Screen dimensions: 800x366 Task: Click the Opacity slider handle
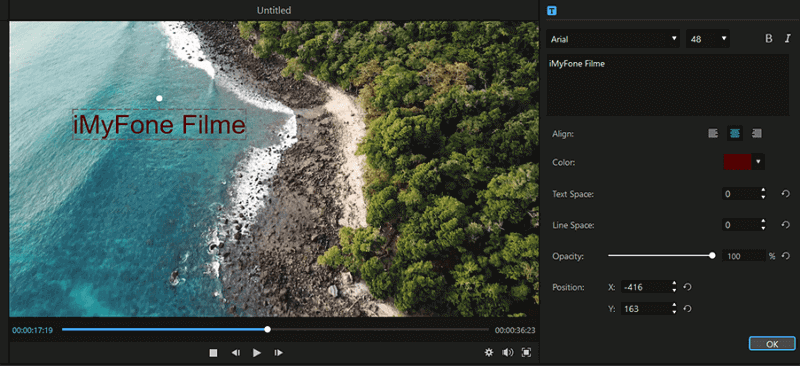point(712,256)
